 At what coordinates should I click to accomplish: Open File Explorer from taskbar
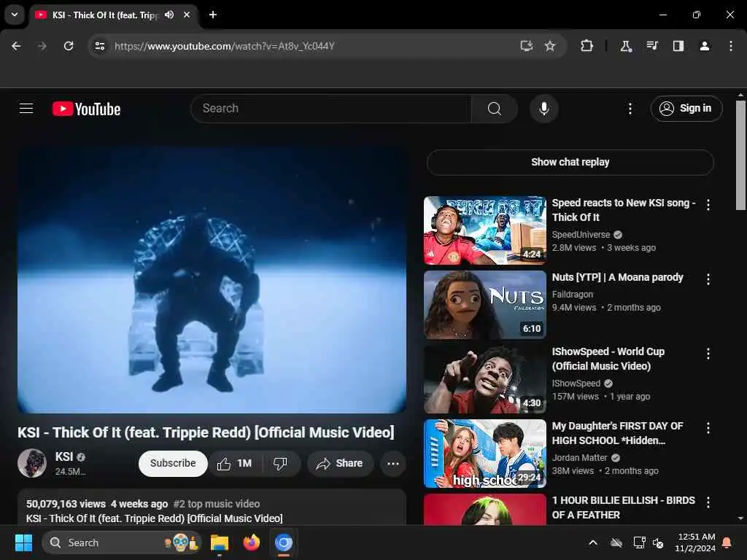coord(220,542)
